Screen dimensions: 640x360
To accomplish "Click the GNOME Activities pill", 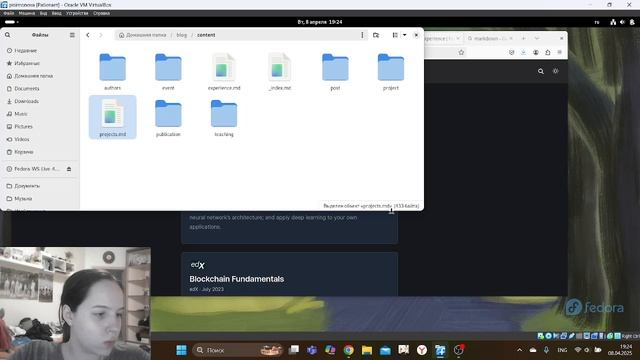I will pos(11,22).
